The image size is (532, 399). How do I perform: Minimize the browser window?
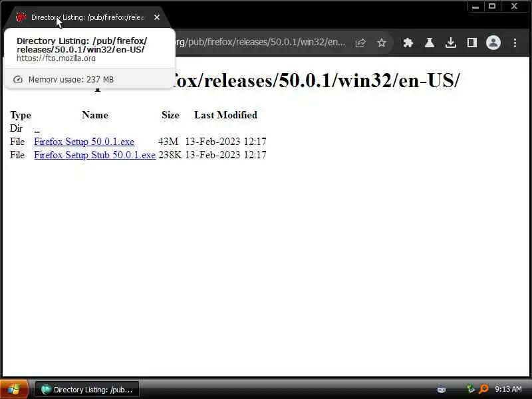475,7
